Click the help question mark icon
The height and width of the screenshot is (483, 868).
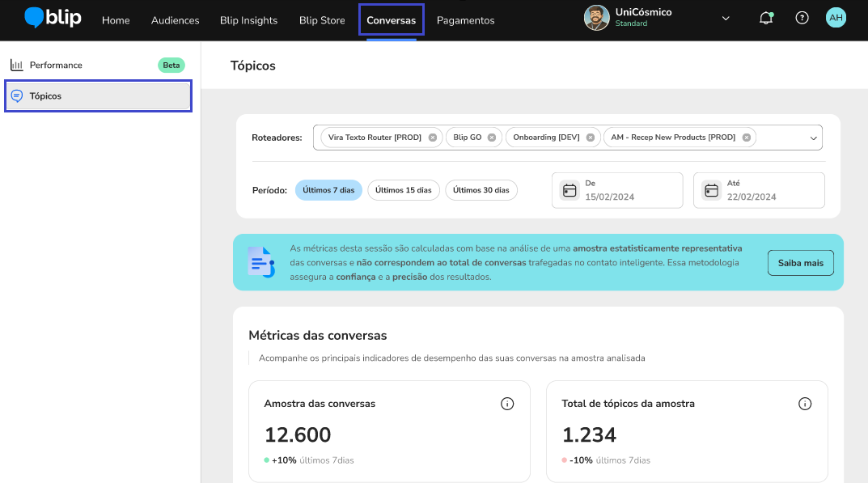pos(802,18)
